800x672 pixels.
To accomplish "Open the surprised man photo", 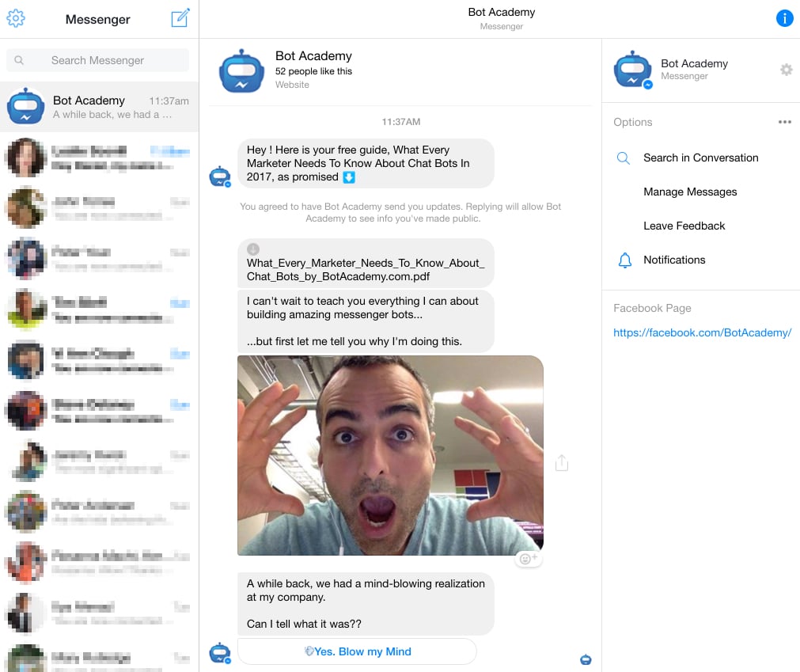I will (390, 456).
